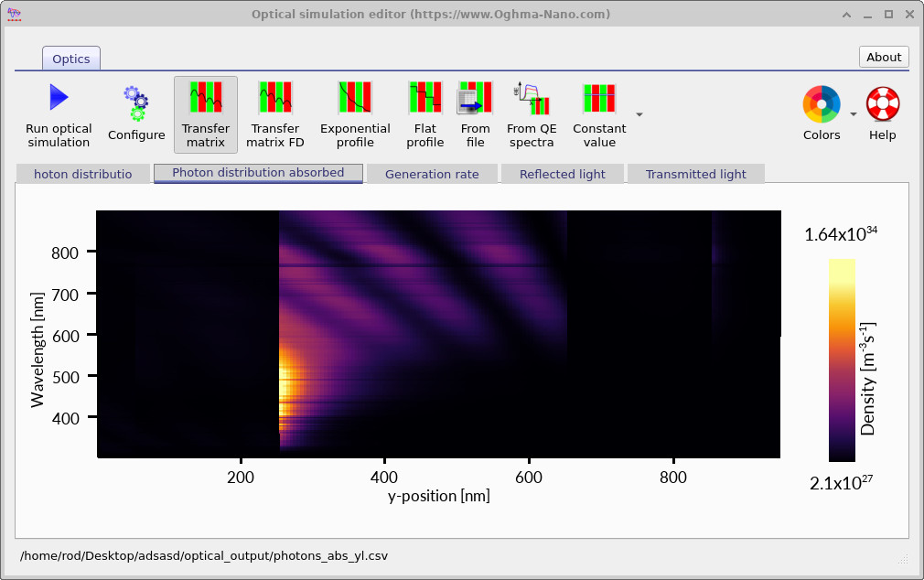Open the Photon distribution tab
Viewport: 924px width, 580px height.
82,174
